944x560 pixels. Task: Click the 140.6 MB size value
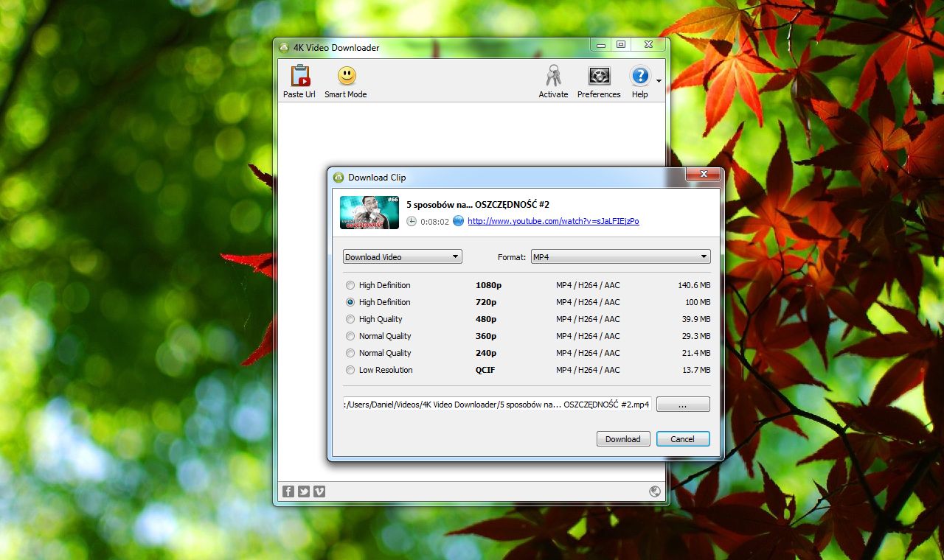pyautogui.click(x=694, y=285)
